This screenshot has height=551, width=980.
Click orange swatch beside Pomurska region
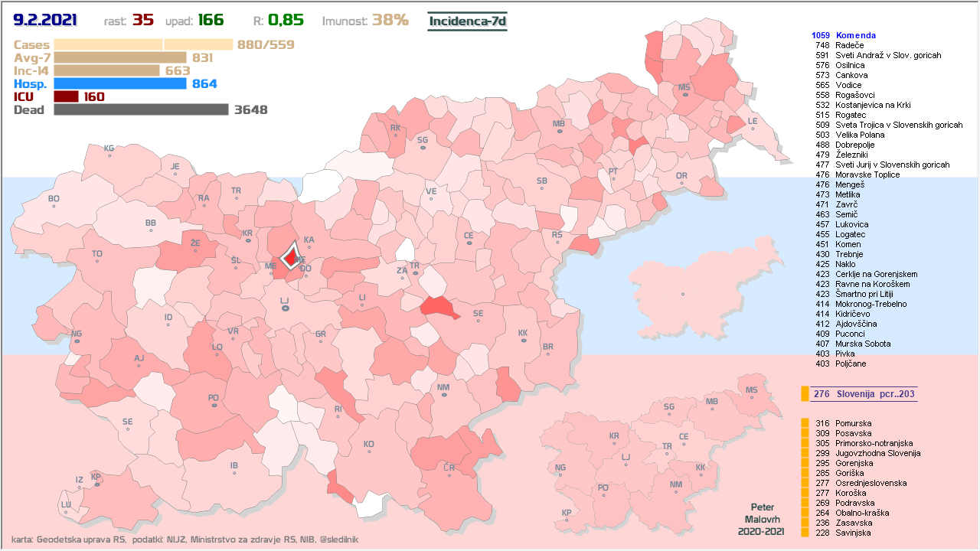click(805, 423)
